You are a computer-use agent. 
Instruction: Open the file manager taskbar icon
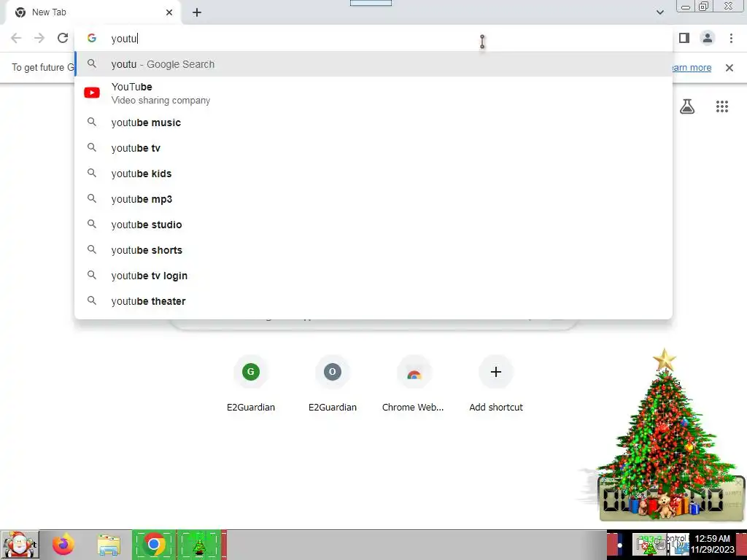(109, 545)
